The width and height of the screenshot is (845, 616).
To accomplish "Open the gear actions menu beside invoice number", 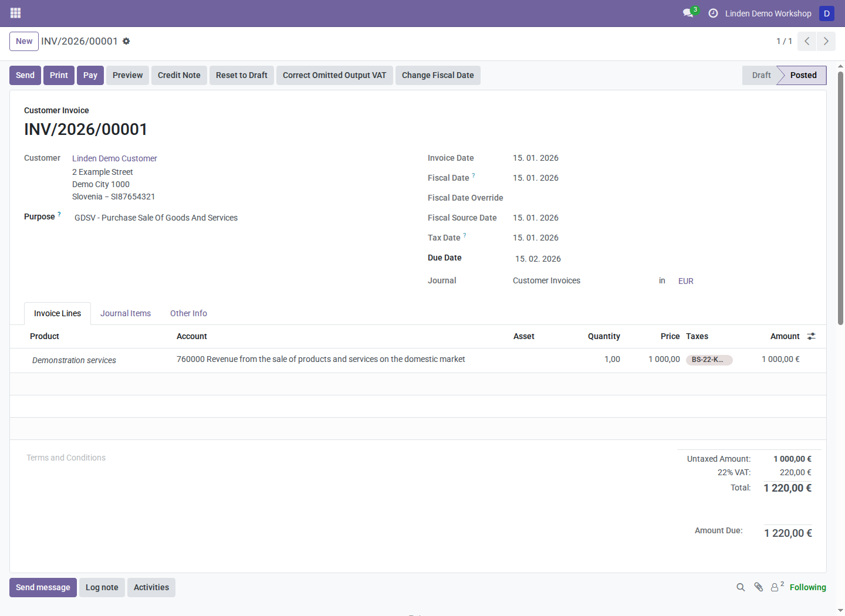I will tap(126, 41).
